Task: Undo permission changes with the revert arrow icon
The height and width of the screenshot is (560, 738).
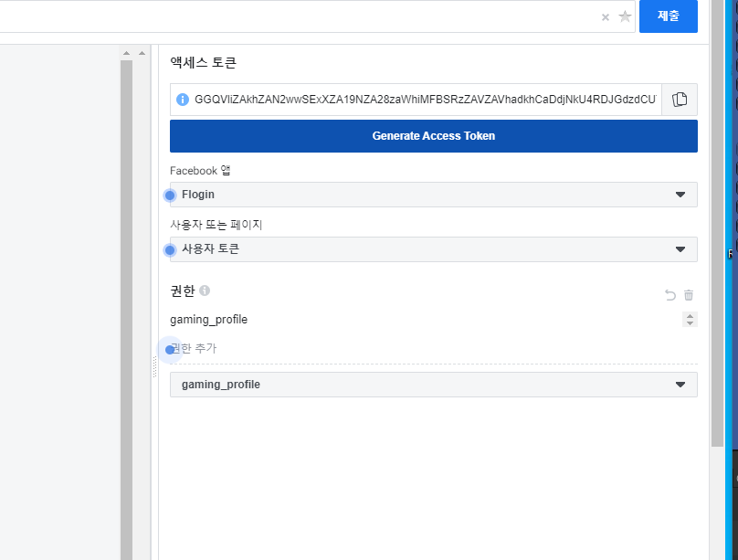Action: pyautogui.click(x=670, y=295)
